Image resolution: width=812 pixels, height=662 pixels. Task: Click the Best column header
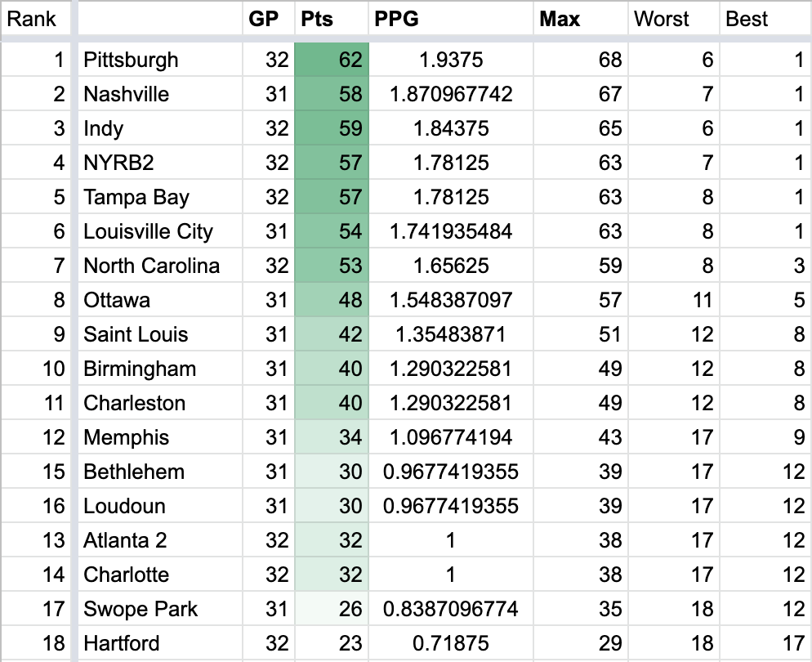point(747,18)
